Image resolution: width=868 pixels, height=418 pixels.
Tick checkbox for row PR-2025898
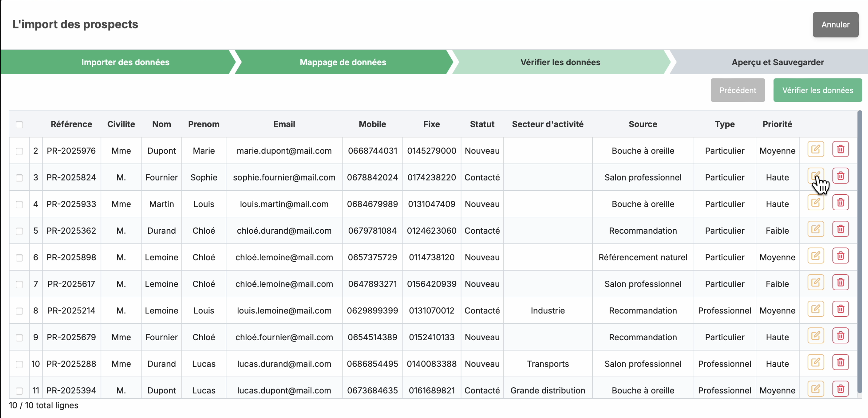point(19,258)
